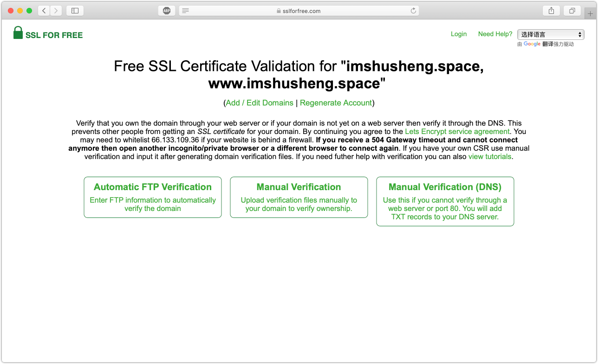Click the SSL For Free padlock logo
This screenshot has height=364, width=598.
tap(18, 33)
